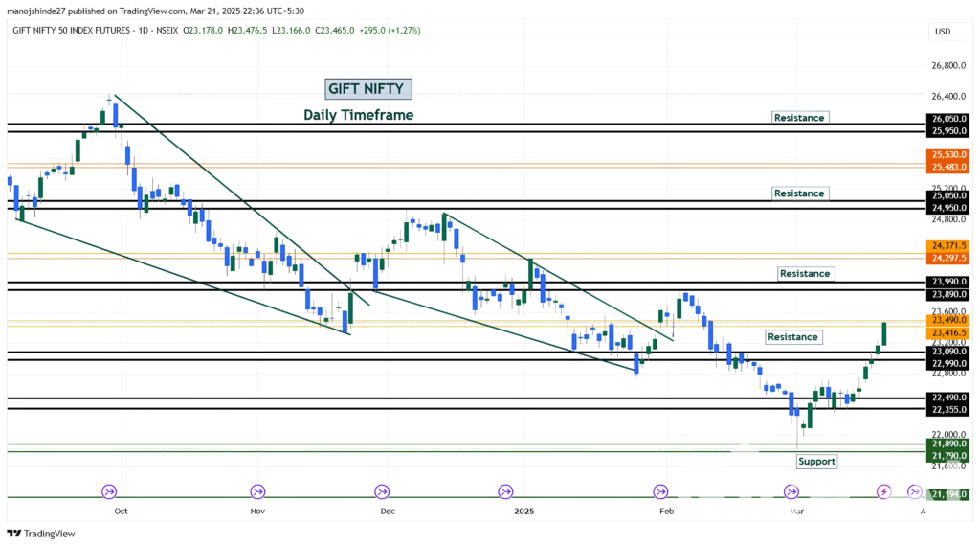Image resolution: width=980 pixels, height=546 pixels.
Task: Click the orange 24,297.5 price label
Action: coord(948,258)
